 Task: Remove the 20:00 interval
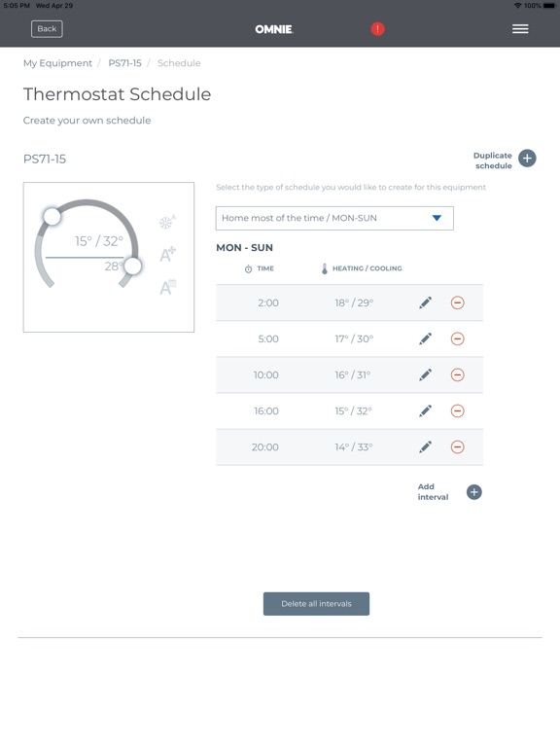pos(457,446)
